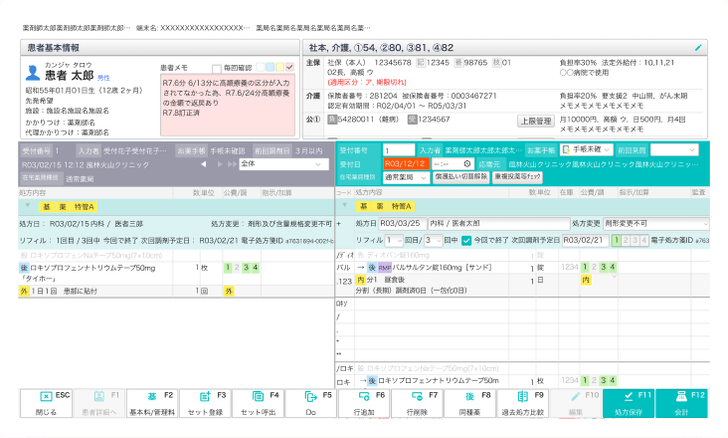Toggle public expense 4 on バルサルタン錠 row

coord(612,267)
